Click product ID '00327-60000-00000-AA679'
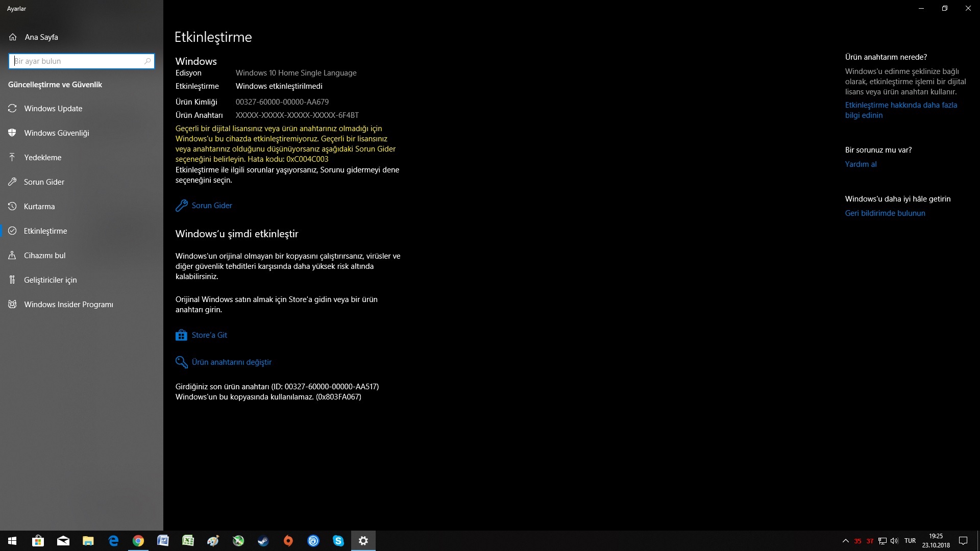980x551 pixels. tap(282, 102)
